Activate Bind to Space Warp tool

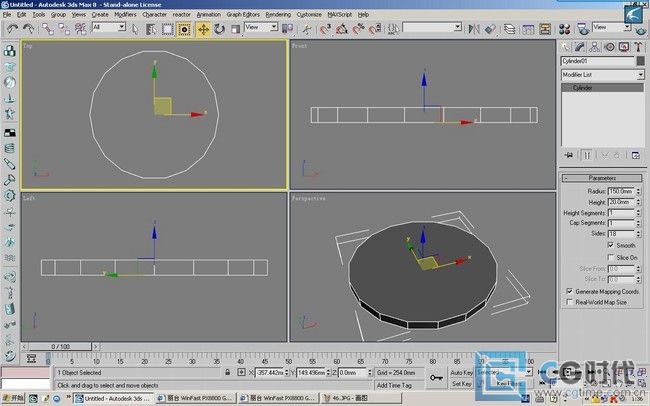(x=80, y=29)
